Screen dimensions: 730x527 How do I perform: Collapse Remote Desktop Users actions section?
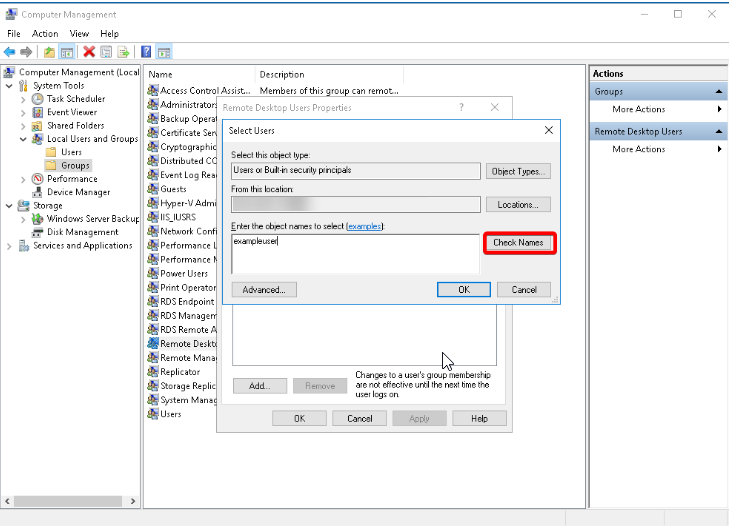719,132
